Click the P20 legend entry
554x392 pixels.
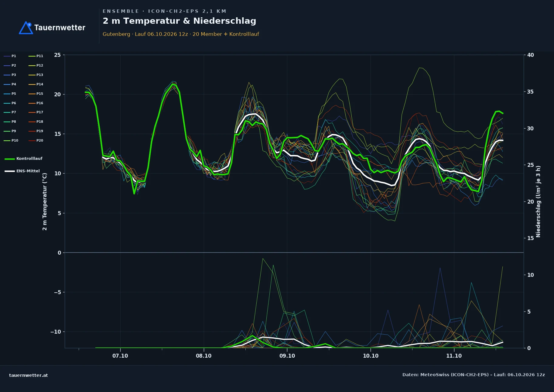tap(36, 140)
